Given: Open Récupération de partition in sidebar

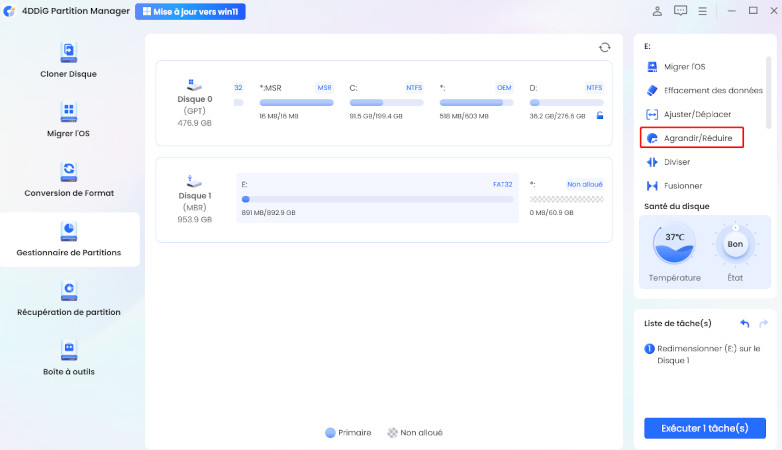Looking at the screenshot, I should click(68, 298).
